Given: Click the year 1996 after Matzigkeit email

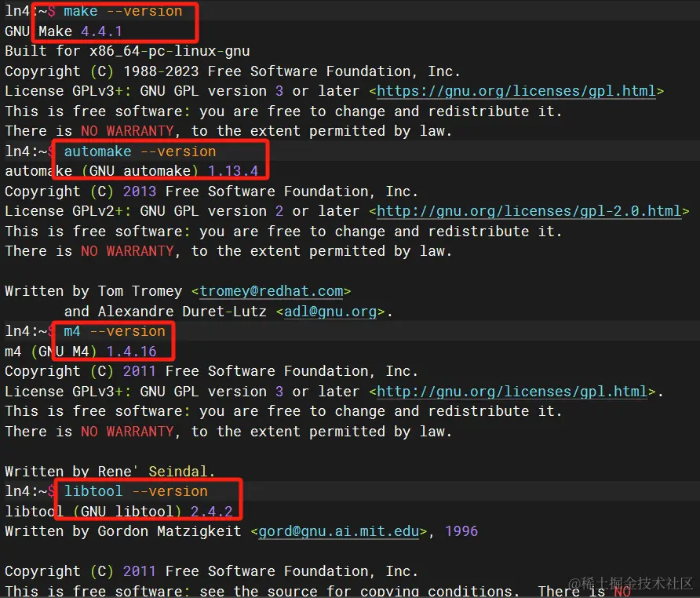Looking at the screenshot, I should tap(461, 531).
